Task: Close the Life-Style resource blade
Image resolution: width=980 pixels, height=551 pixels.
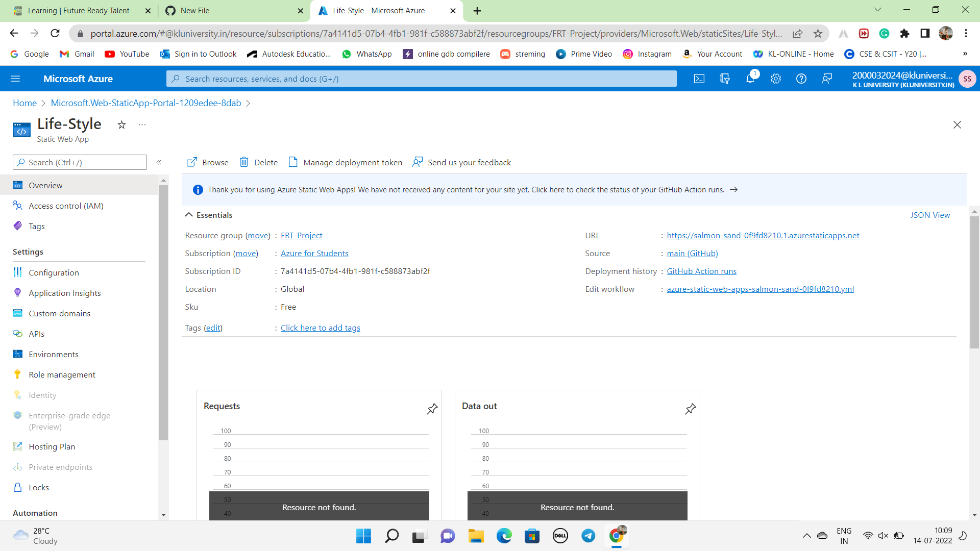Action: pos(957,125)
